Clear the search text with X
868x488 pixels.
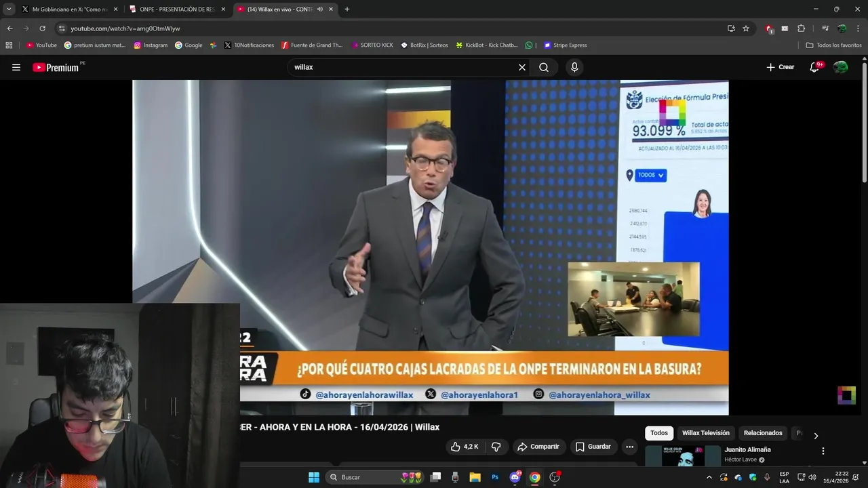pos(522,67)
